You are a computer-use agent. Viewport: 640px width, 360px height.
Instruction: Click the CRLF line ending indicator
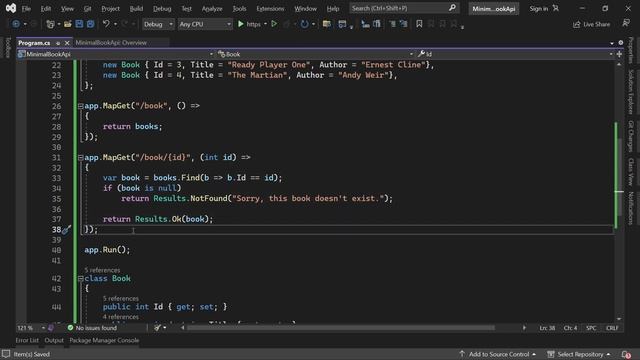click(x=612, y=328)
